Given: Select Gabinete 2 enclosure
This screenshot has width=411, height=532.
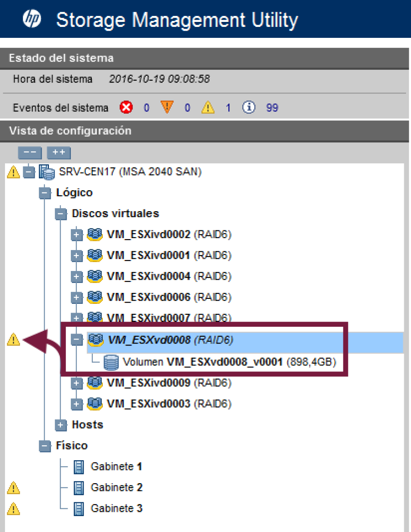Looking at the screenshot, I should pos(116,487).
